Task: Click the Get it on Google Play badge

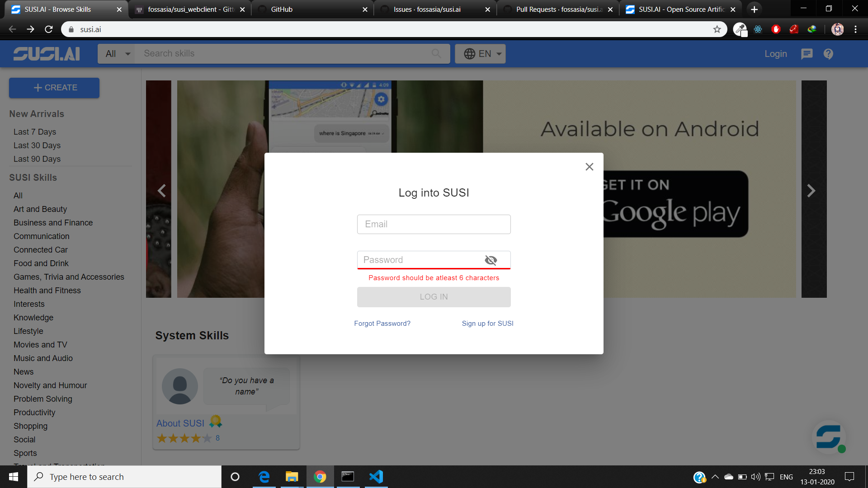Action: point(675,204)
